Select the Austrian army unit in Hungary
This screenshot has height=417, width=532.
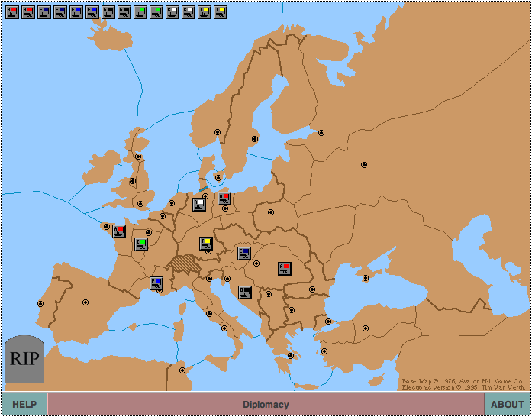[285, 269]
